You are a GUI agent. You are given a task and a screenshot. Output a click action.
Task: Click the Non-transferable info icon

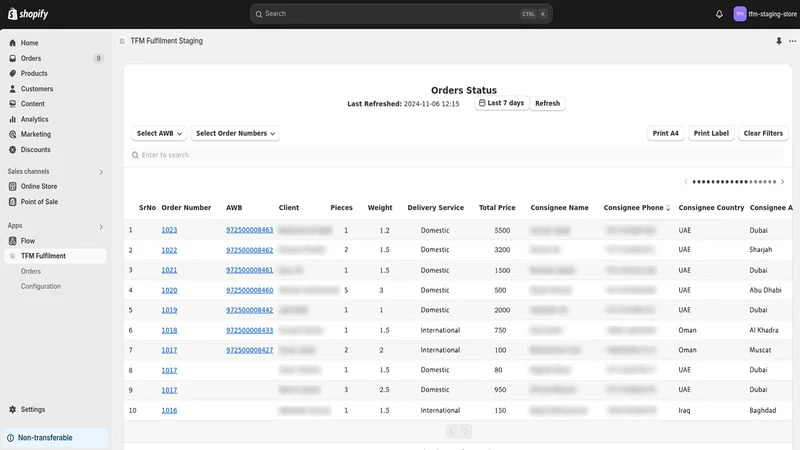pos(10,438)
